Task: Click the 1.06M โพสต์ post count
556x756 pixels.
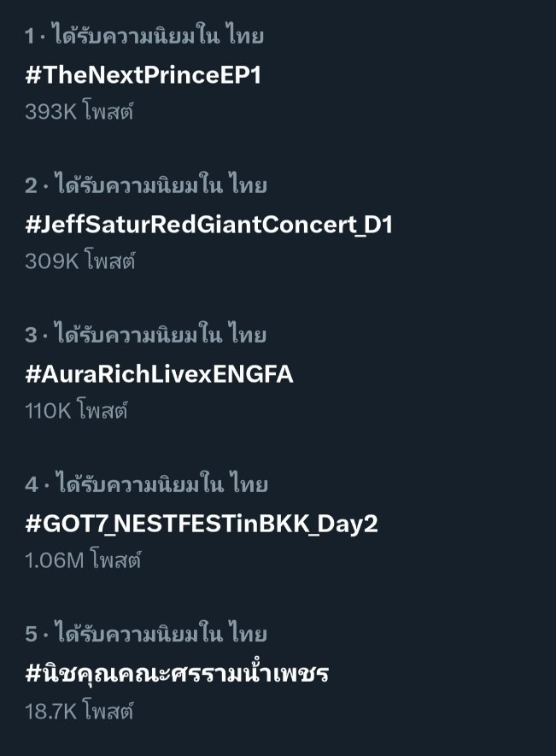Action: click(83, 560)
